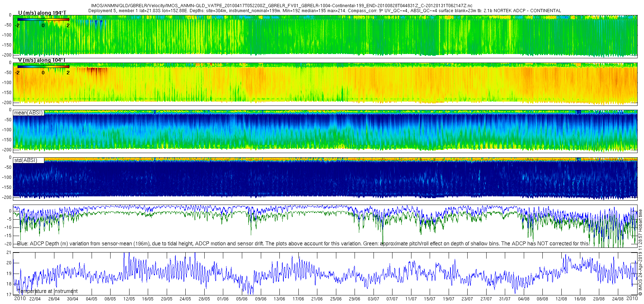
Task: Select the std(ABSI) panel label
Action: pos(26,160)
